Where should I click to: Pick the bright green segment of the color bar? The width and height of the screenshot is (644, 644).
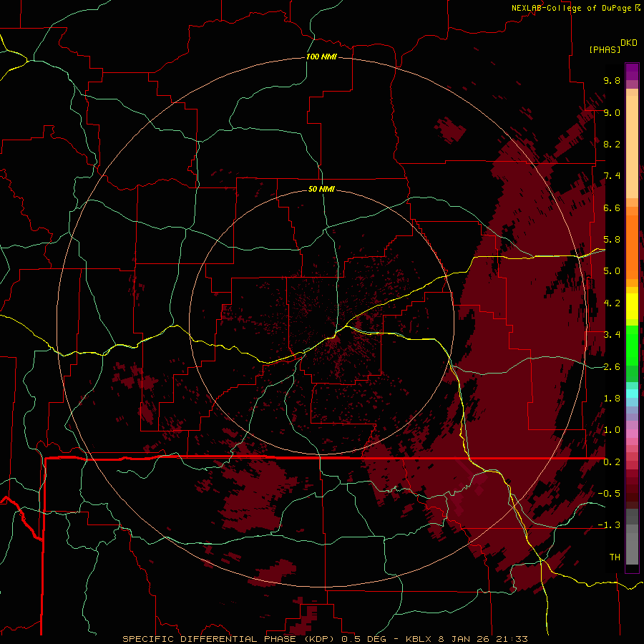coord(632,345)
